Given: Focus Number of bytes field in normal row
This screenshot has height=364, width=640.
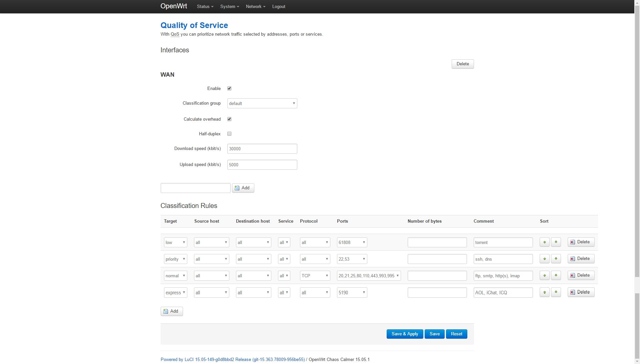Looking at the screenshot, I should [437, 276].
